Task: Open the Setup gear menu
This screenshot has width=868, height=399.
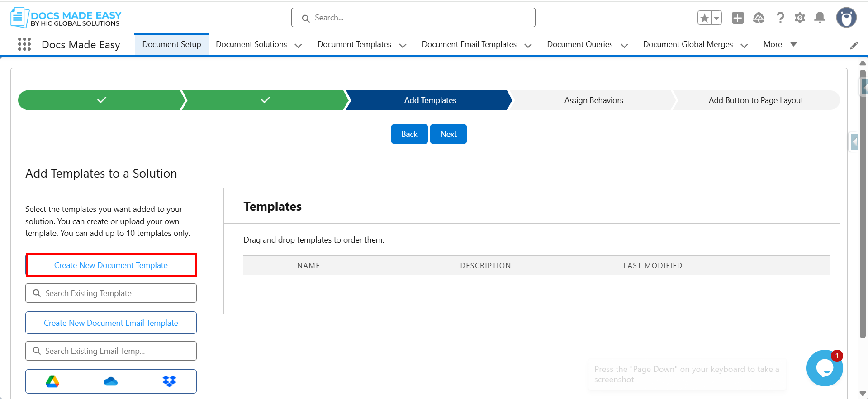Action: coord(800,18)
